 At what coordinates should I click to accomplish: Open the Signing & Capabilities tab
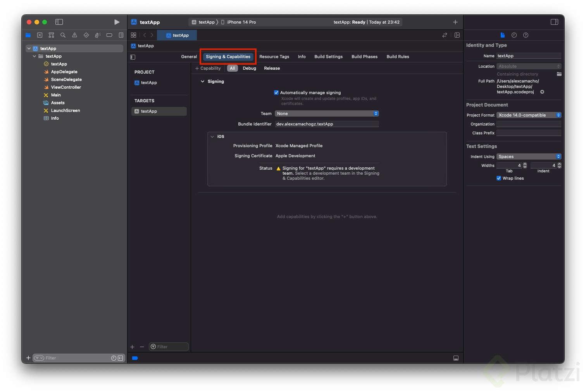click(x=228, y=57)
